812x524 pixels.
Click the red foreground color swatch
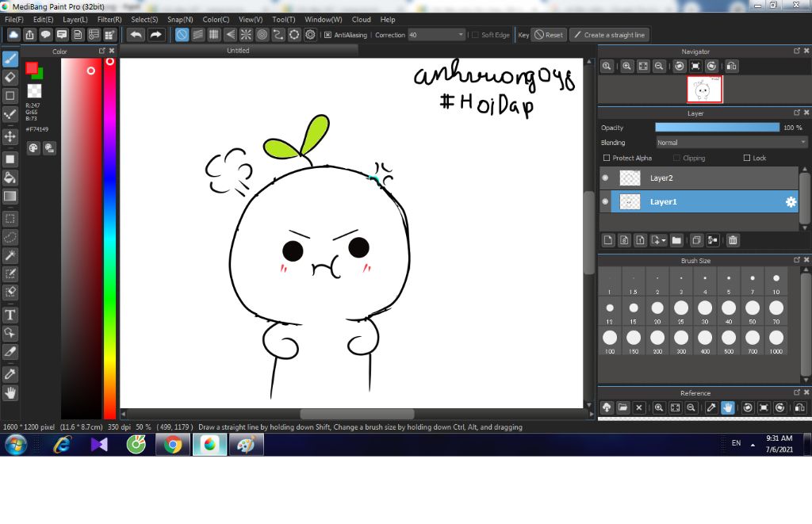point(32,68)
